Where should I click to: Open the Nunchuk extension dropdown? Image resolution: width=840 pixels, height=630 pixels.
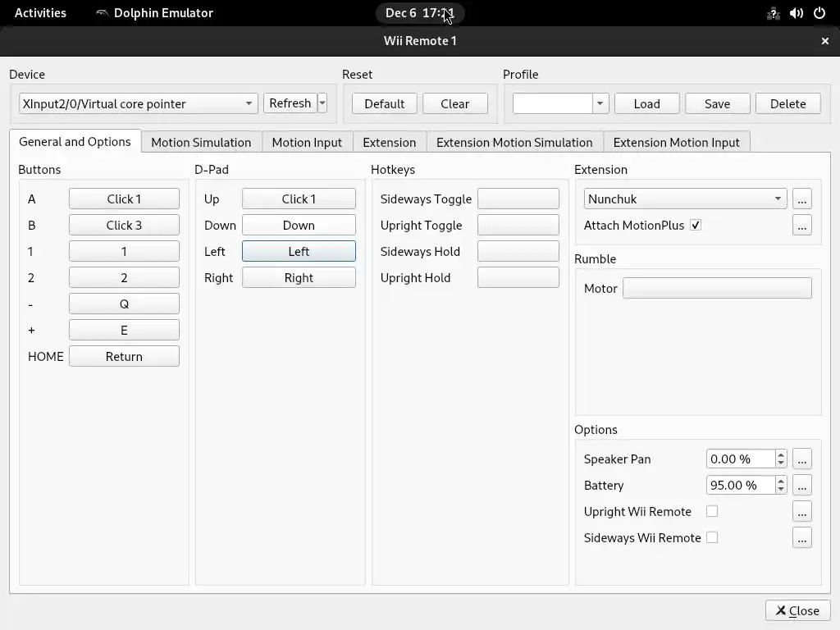pos(685,199)
